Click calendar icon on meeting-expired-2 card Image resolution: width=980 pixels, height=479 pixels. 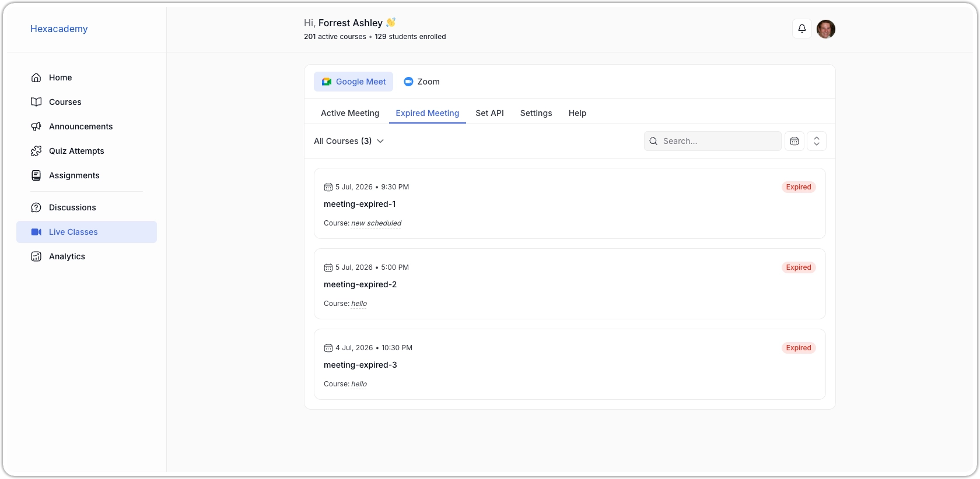tap(328, 267)
